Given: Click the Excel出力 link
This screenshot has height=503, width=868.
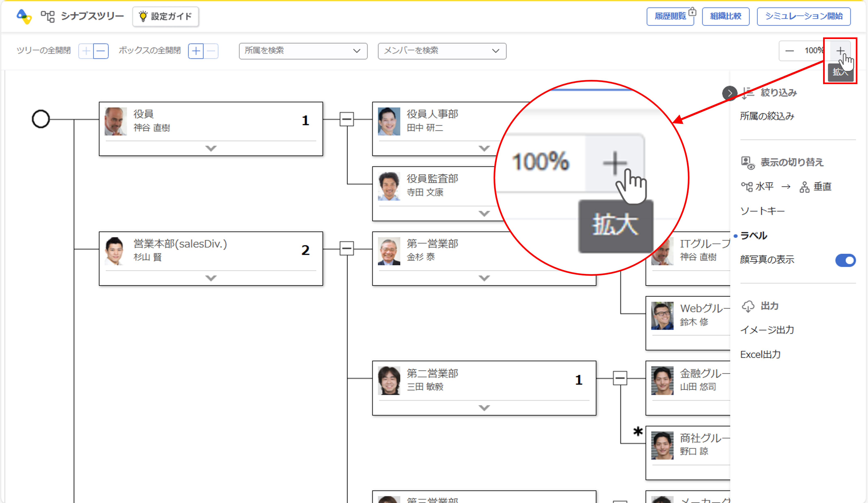Looking at the screenshot, I should (760, 354).
